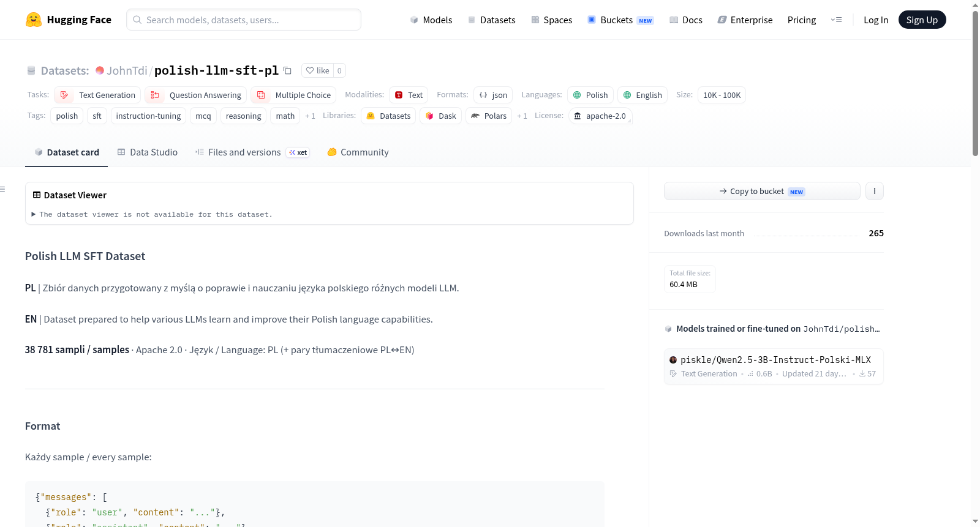Click the 38 781 sampli / samples text
Viewport: 980px width, 527px height.
[77, 350]
